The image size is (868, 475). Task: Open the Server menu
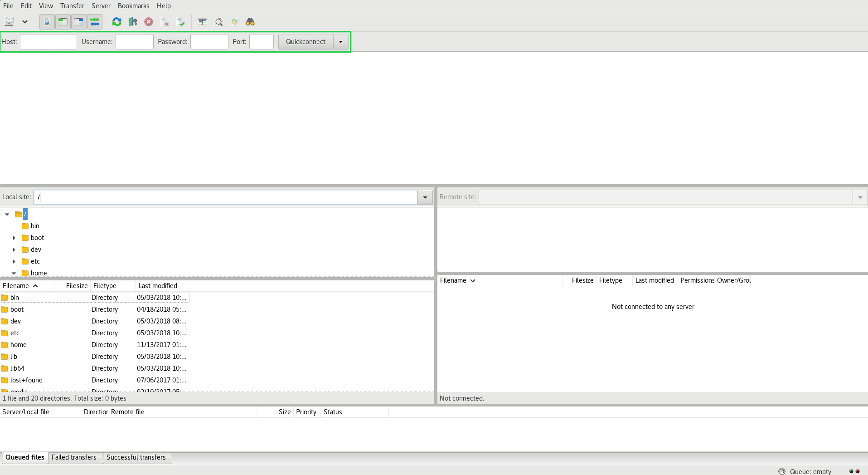coord(101,6)
